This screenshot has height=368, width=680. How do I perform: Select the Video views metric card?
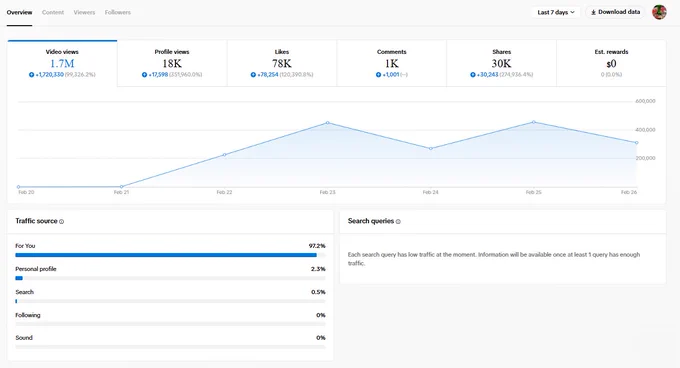62,63
